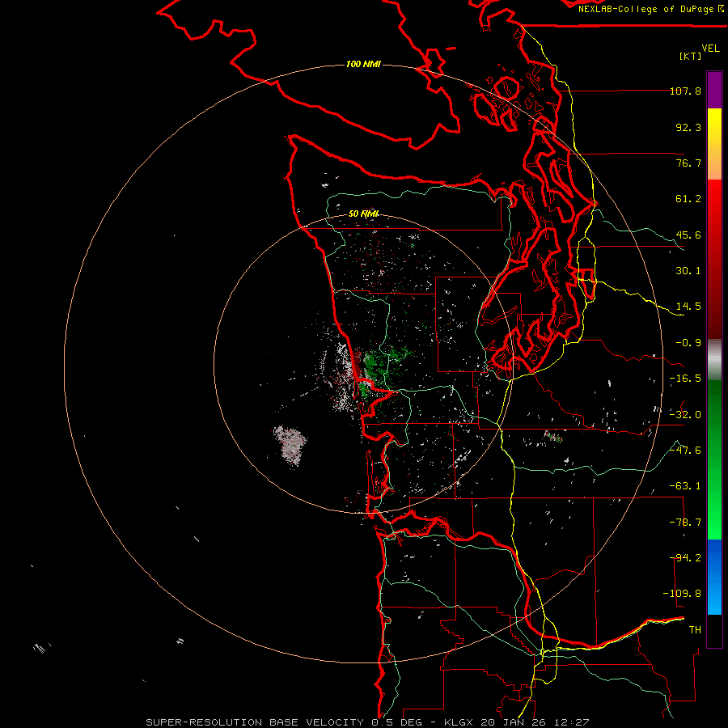Click the -16.5 velocity scale value
Image resolution: width=728 pixels, height=728 pixels.
coord(685,379)
